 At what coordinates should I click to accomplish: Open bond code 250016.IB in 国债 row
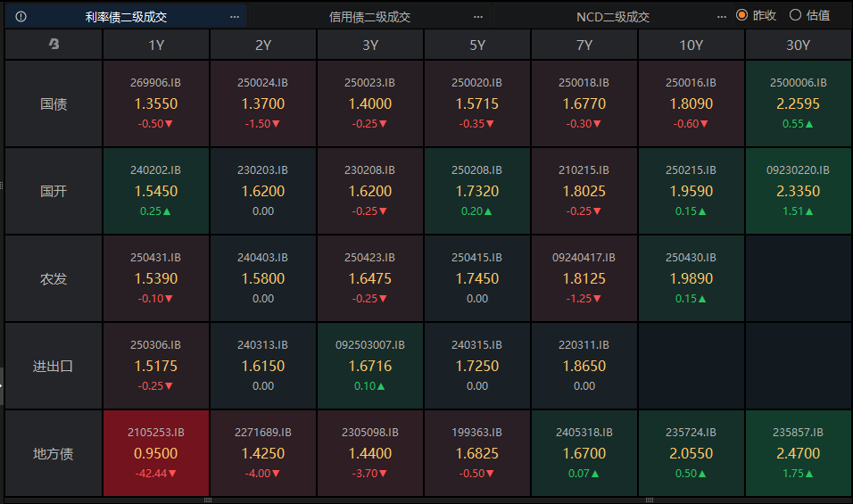(692, 83)
